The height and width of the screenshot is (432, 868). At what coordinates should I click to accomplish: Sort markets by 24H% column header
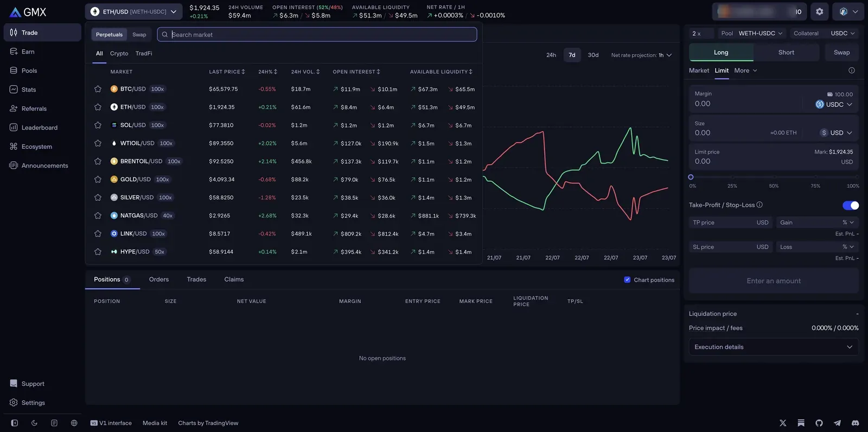(267, 72)
